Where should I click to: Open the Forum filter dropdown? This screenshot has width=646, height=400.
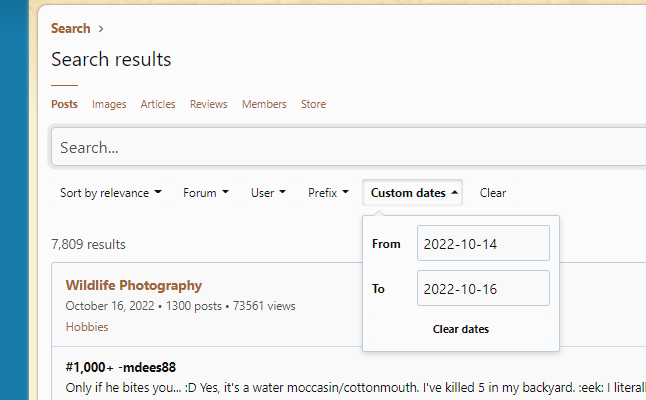(x=205, y=193)
